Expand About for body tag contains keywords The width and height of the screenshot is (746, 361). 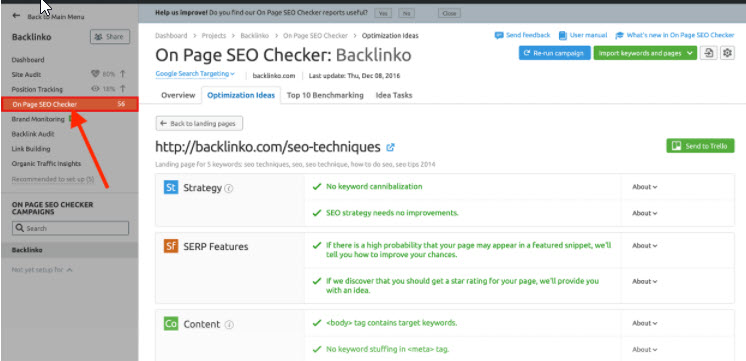[x=644, y=323]
